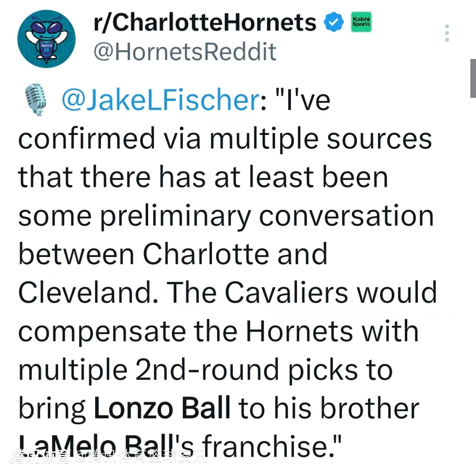Screen dimensions: 476x472
Task: Click the r/CharlotteHornets display name
Action: tap(205, 23)
